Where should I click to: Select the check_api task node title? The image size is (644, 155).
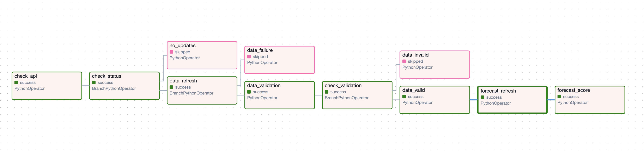click(25, 76)
